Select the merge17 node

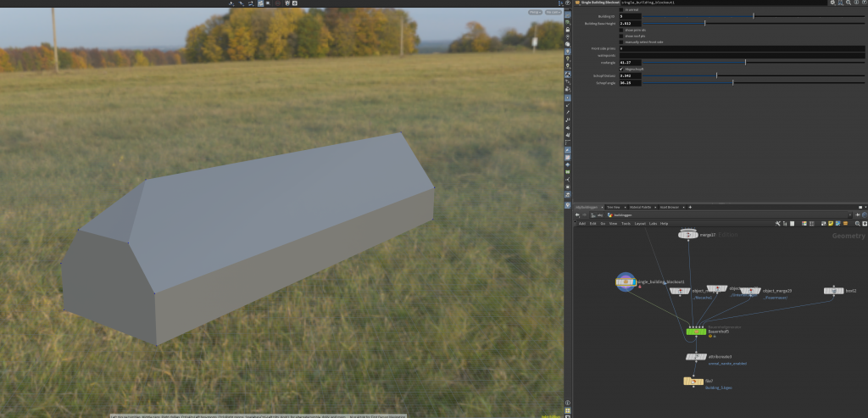[x=687, y=235]
